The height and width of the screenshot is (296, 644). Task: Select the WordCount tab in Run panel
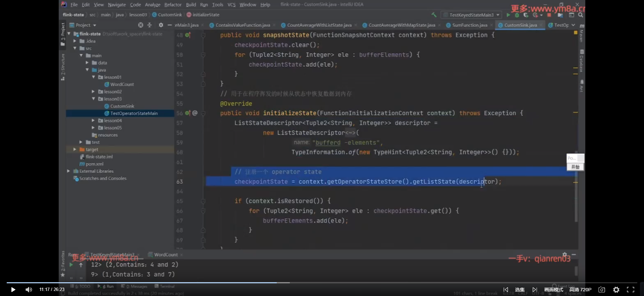pos(166,255)
